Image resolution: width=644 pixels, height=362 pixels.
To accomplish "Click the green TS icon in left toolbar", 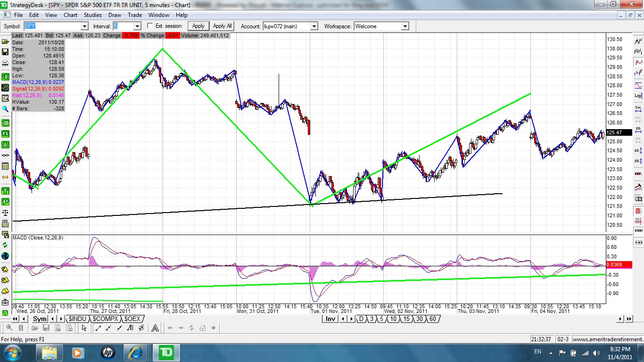I will tap(5, 134).
